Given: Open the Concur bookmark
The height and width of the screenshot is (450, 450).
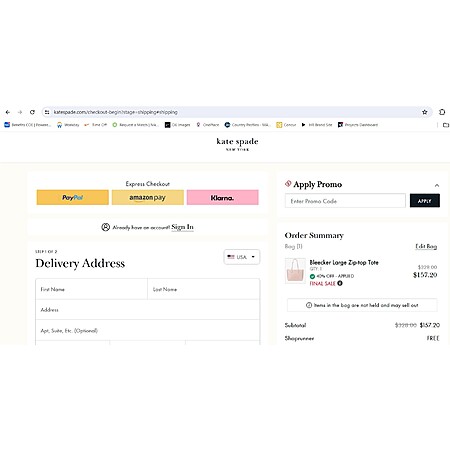Looking at the screenshot, I should [286, 125].
